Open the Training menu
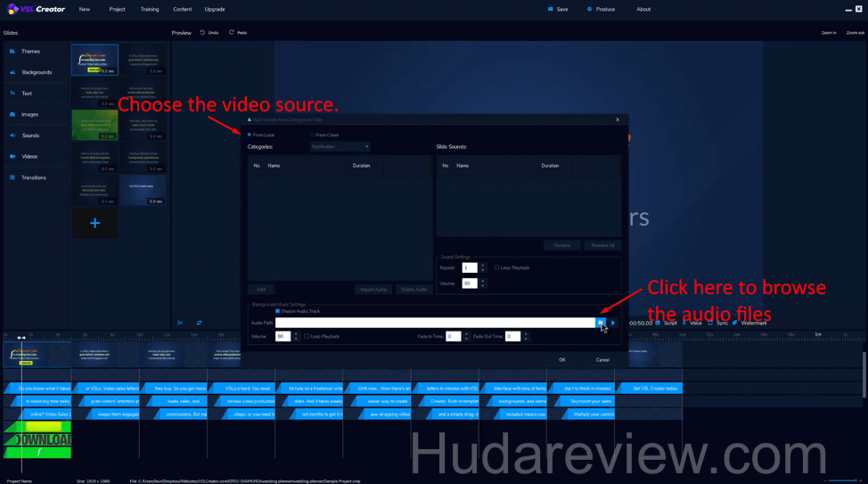This screenshot has width=868, height=484. pos(150,10)
